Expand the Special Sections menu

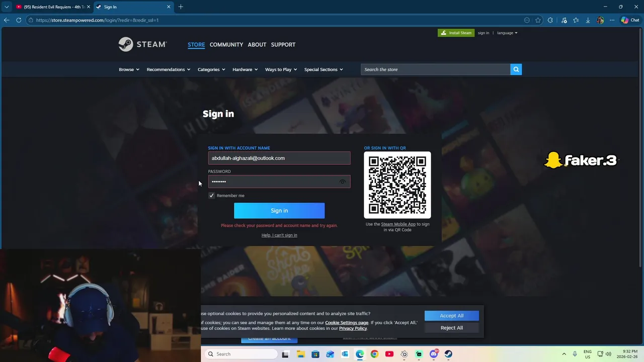tap(324, 69)
